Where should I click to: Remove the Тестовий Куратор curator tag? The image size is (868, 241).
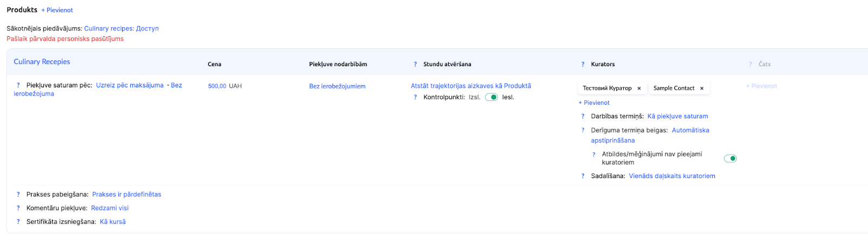point(639,88)
